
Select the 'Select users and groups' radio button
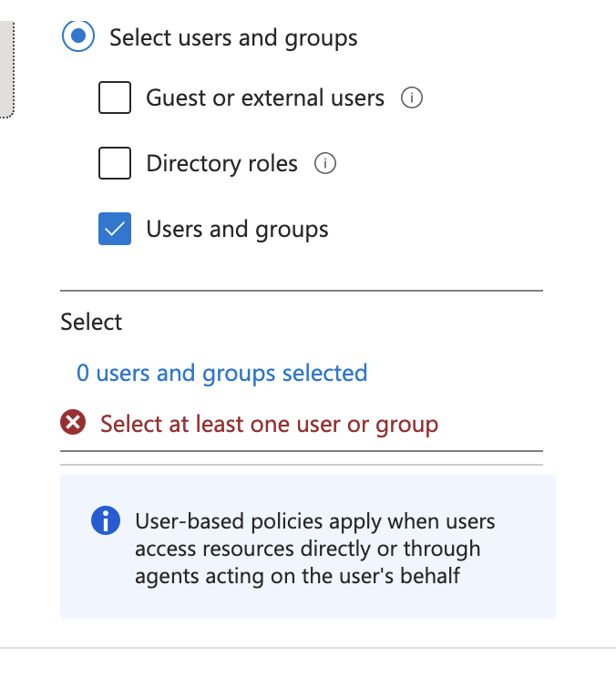click(78, 36)
